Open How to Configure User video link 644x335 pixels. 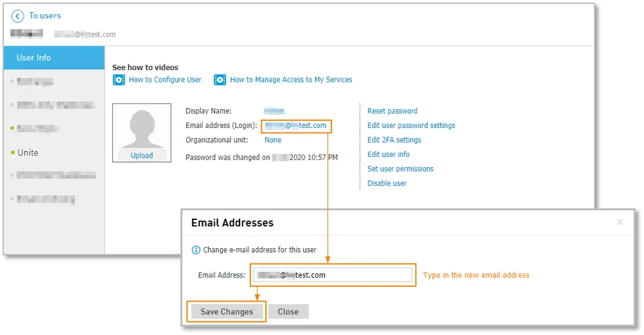[x=165, y=80]
